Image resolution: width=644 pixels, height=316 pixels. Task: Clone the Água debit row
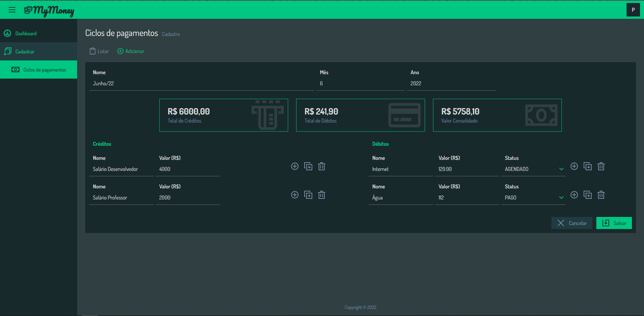click(x=588, y=195)
